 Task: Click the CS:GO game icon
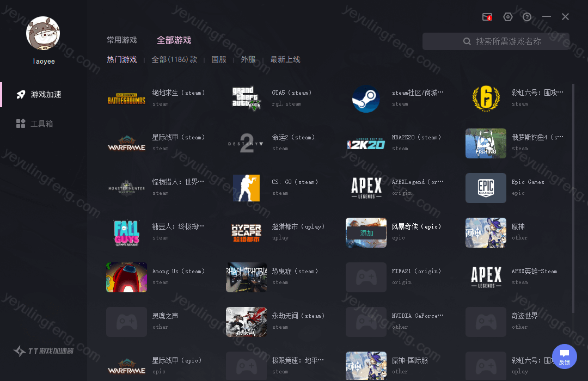247,188
